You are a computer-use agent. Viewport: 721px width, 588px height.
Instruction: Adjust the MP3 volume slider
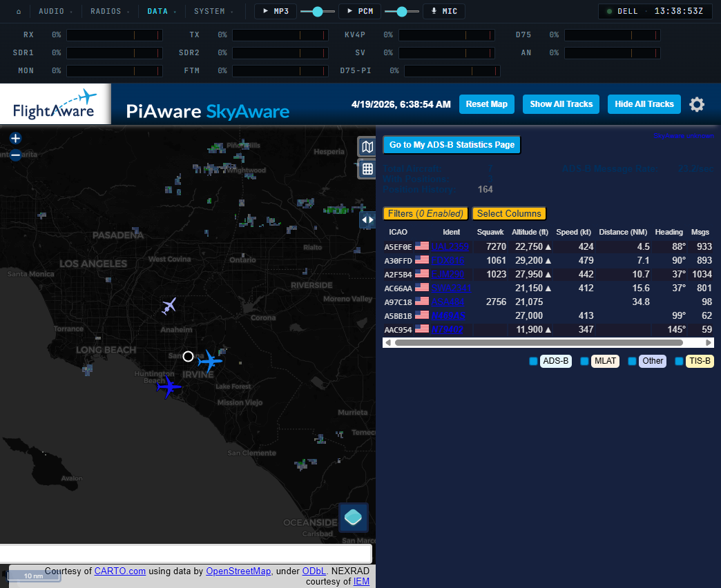[317, 12]
